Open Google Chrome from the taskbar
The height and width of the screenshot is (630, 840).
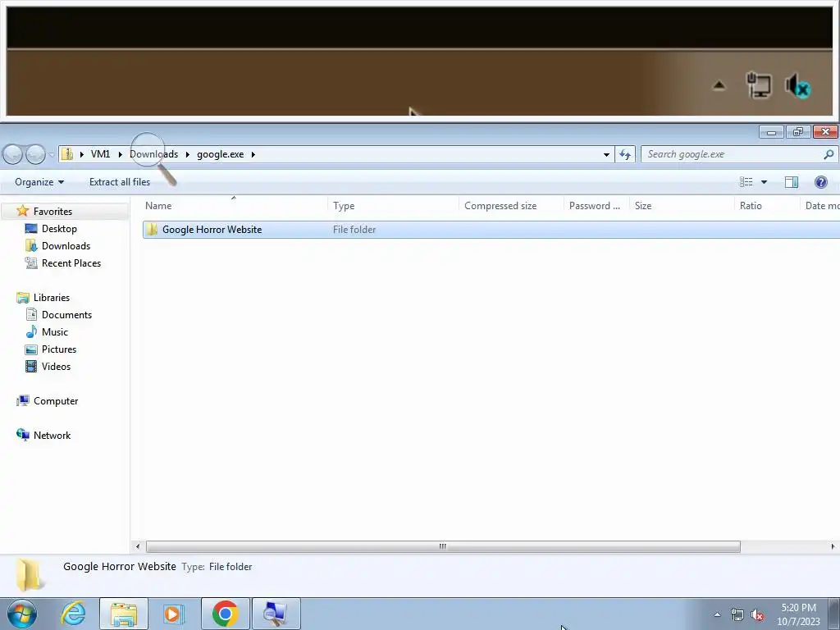(x=225, y=614)
